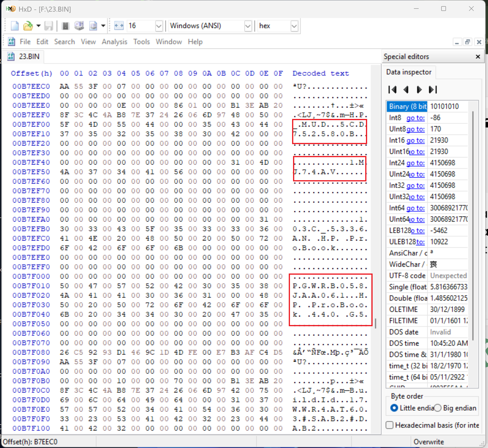The width and height of the screenshot is (488, 448).
Task: Click the Int8 'go to:' link
Action: click(416, 118)
